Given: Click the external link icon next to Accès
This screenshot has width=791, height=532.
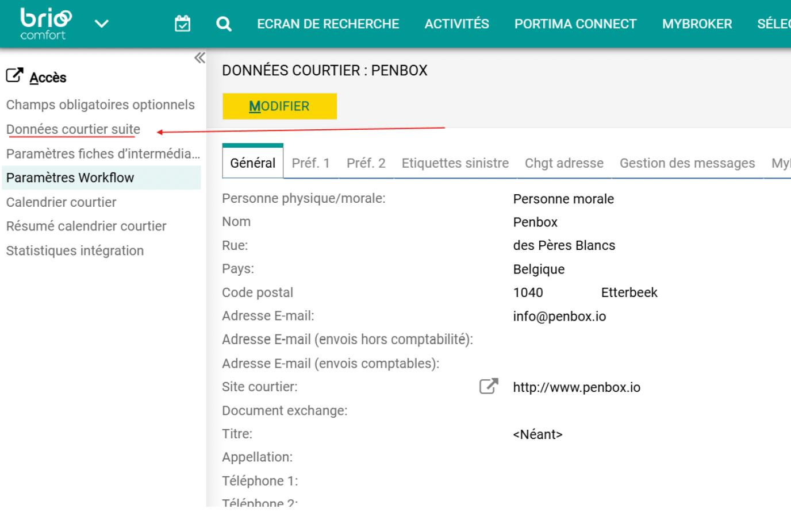Looking at the screenshot, I should [14, 76].
